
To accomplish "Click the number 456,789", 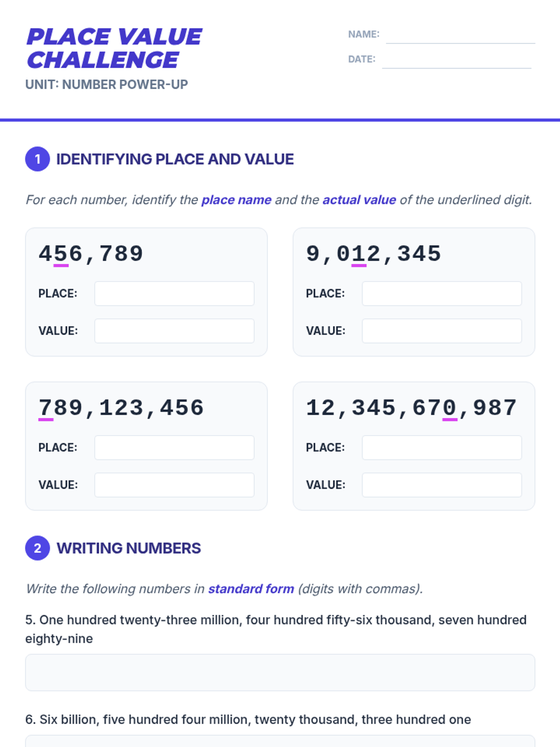I will pos(91,254).
